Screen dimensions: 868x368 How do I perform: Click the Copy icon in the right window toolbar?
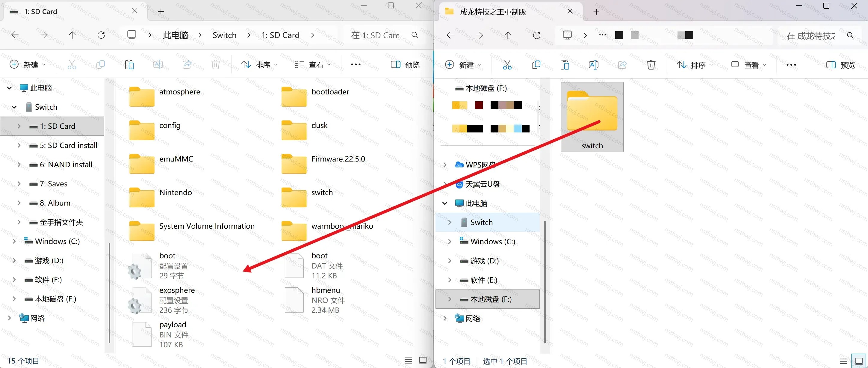pos(536,65)
